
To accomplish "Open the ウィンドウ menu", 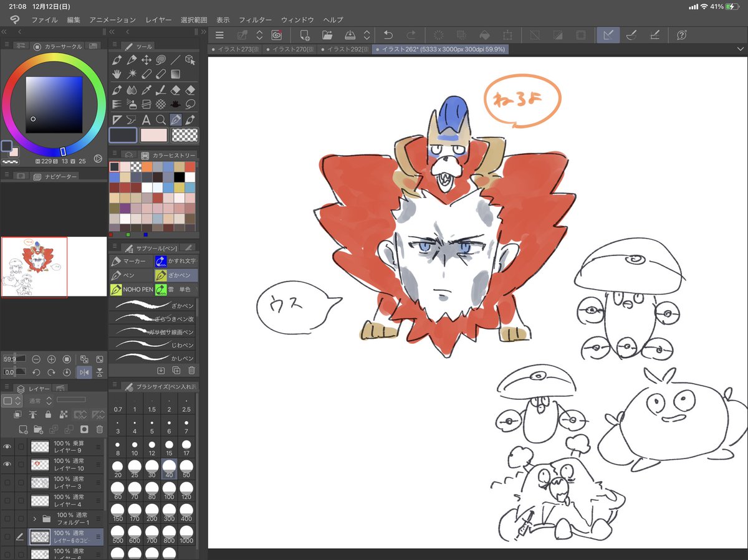I will click(297, 20).
